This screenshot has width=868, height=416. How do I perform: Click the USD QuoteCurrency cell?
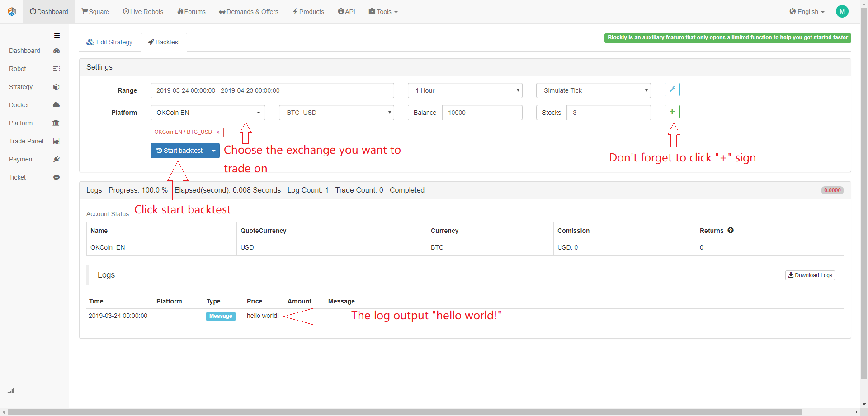pos(332,247)
